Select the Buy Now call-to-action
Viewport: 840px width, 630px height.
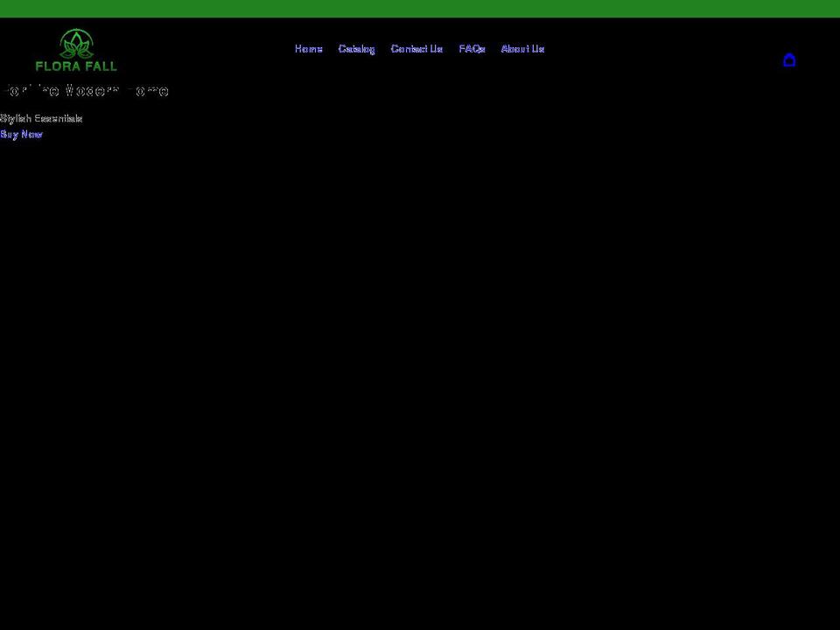click(21, 134)
